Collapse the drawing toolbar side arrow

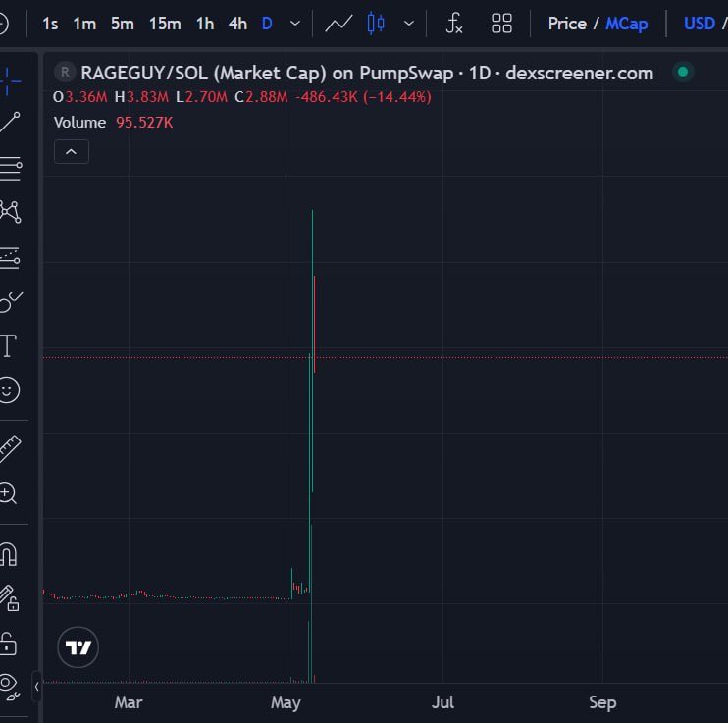coord(36,687)
